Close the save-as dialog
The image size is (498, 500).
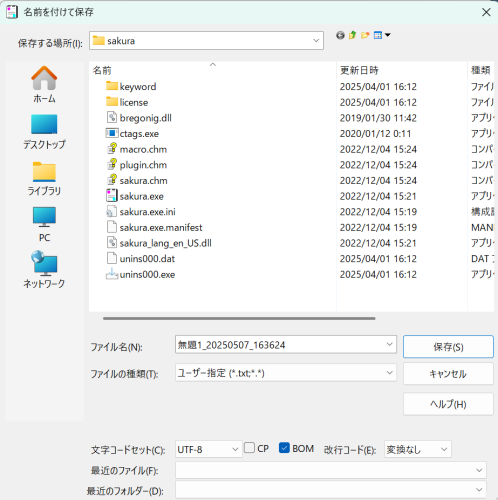tap(486, 12)
